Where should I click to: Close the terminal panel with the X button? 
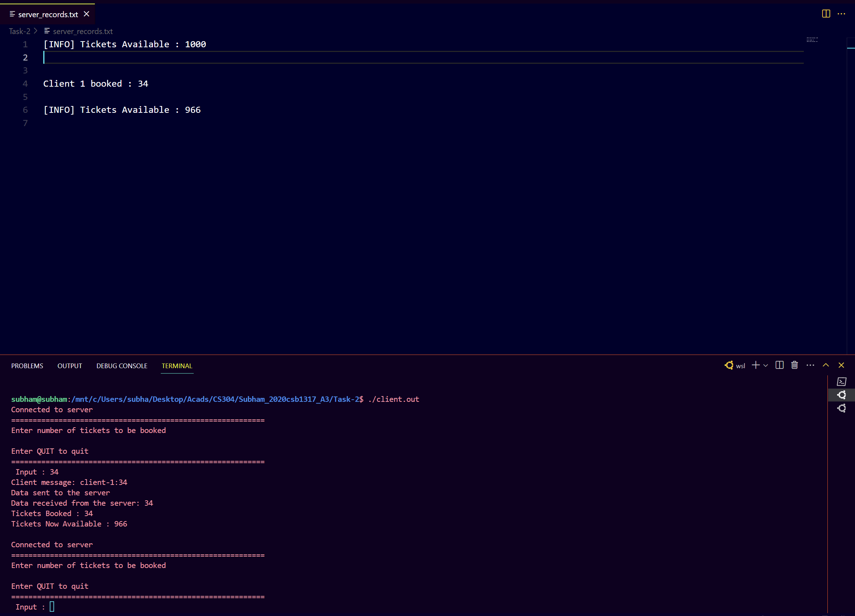click(x=841, y=365)
